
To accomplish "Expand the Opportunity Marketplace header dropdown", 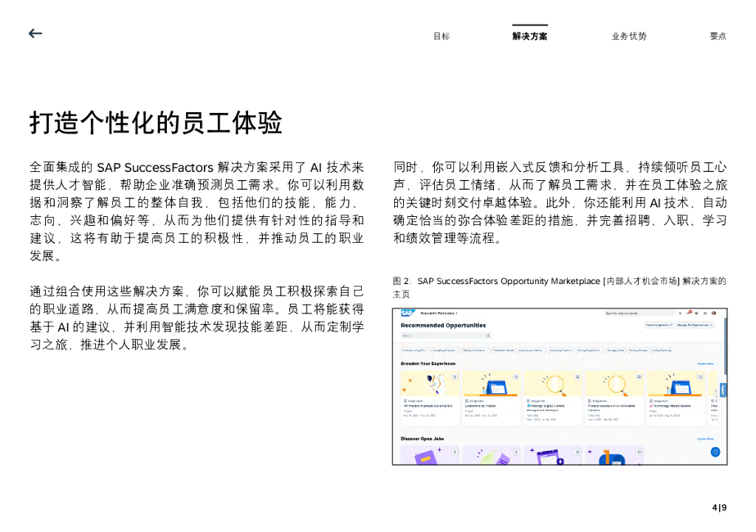I will pyautogui.click(x=439, y=314).
